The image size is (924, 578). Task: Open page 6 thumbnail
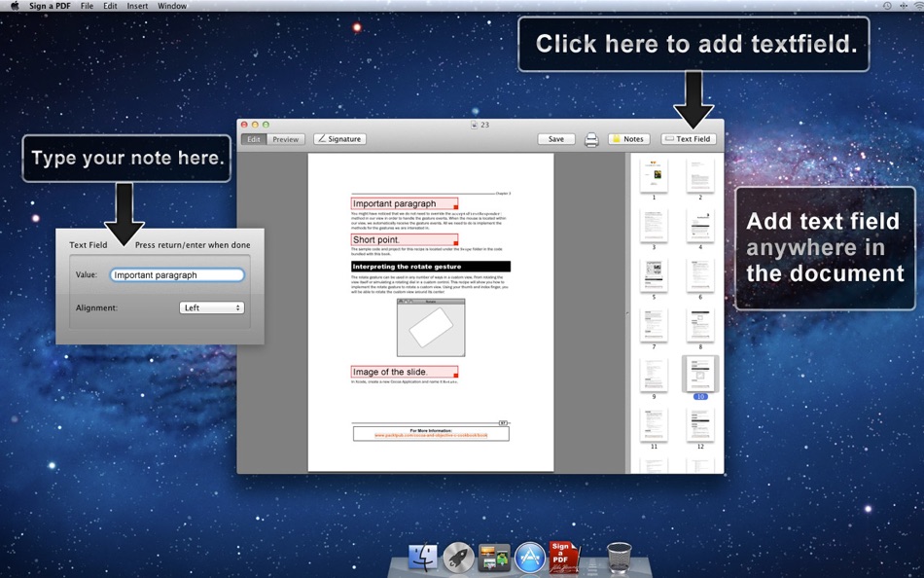pos(700,274)
